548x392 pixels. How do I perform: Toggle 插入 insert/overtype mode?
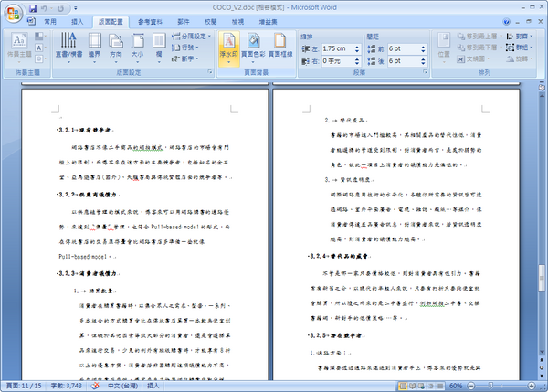pos(153,386)
